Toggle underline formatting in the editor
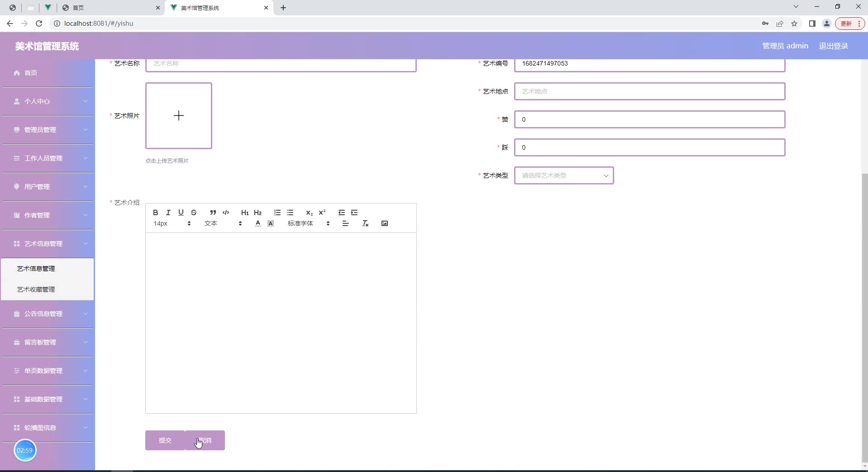The height and width of the screenshot is (472, 868). point(181,212)
